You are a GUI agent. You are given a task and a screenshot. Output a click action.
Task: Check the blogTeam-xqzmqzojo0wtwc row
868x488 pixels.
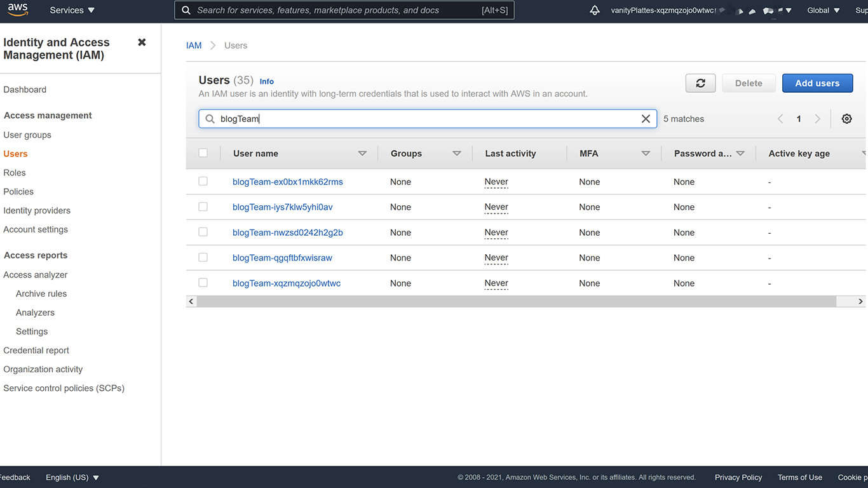point(203,283)
